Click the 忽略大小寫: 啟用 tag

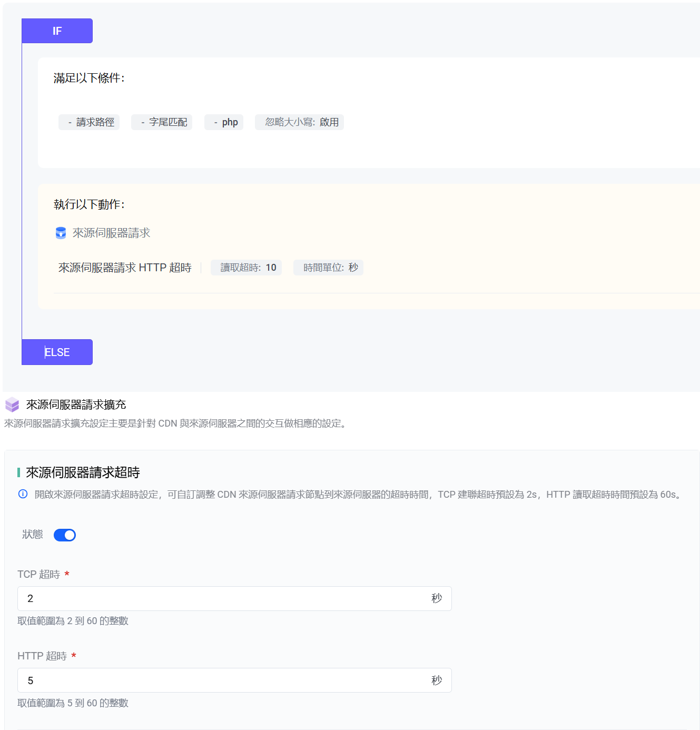pos(299,122)
